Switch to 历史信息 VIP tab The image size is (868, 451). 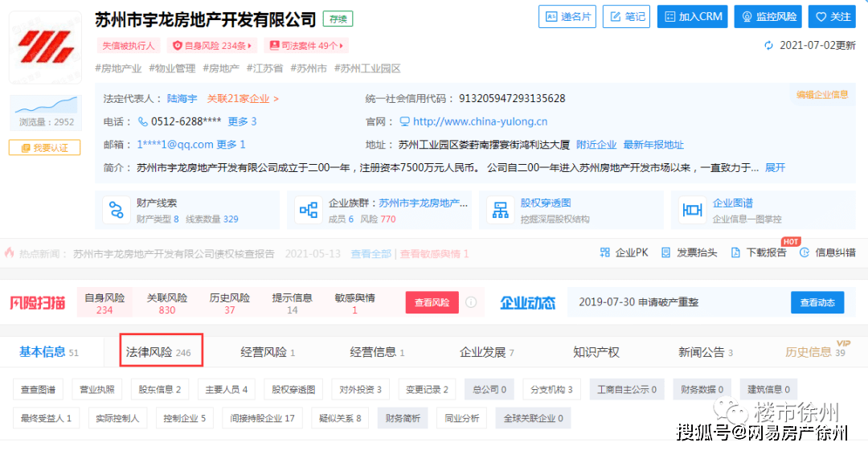pos(816,351)
